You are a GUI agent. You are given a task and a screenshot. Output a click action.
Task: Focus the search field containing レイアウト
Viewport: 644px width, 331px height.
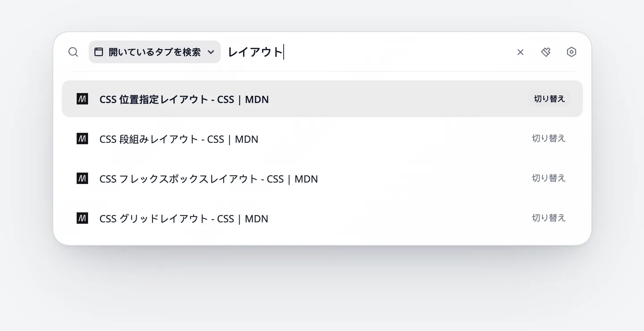point(367,52)
